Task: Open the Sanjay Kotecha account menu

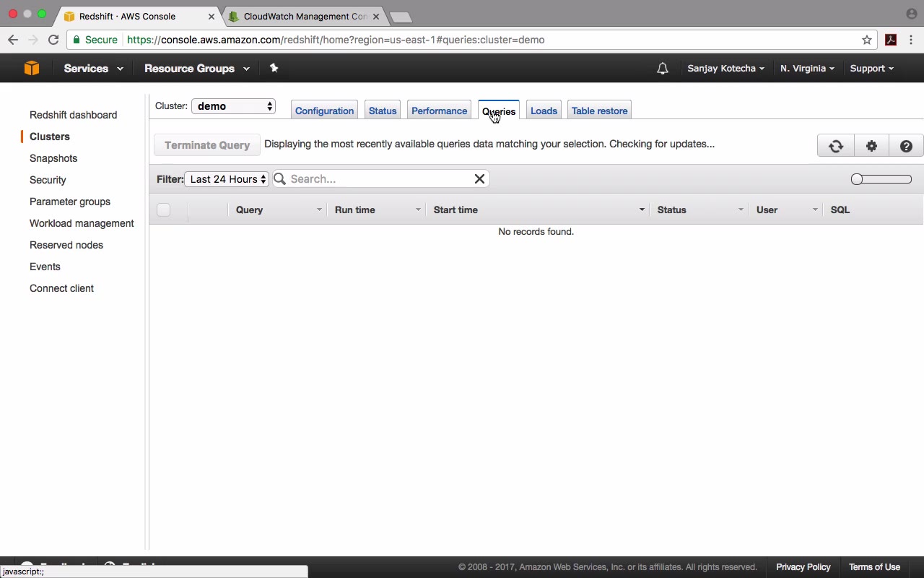Action: 725,69
